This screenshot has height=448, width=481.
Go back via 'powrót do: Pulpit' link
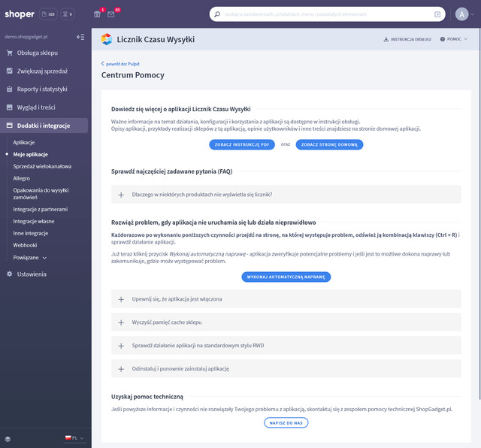[122, 64]
